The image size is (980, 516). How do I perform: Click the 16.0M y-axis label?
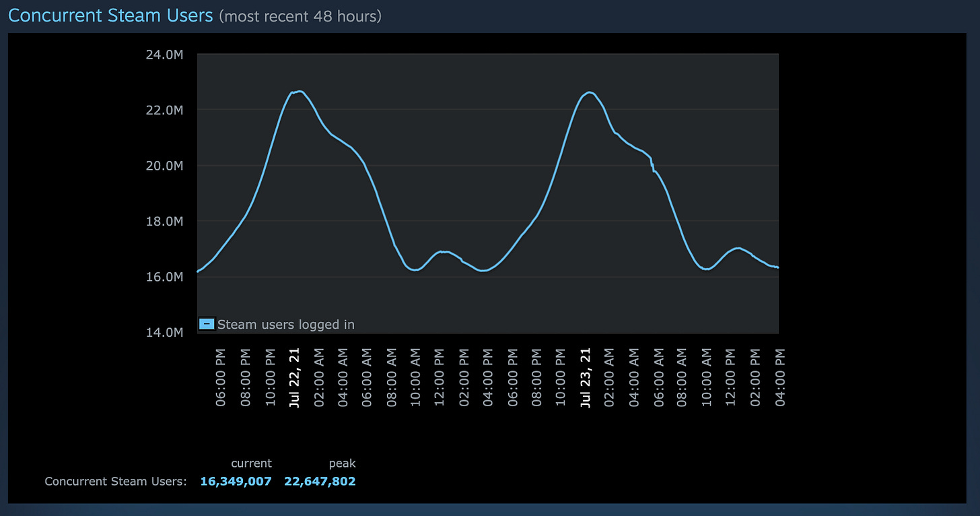click(x=164, y=277)
